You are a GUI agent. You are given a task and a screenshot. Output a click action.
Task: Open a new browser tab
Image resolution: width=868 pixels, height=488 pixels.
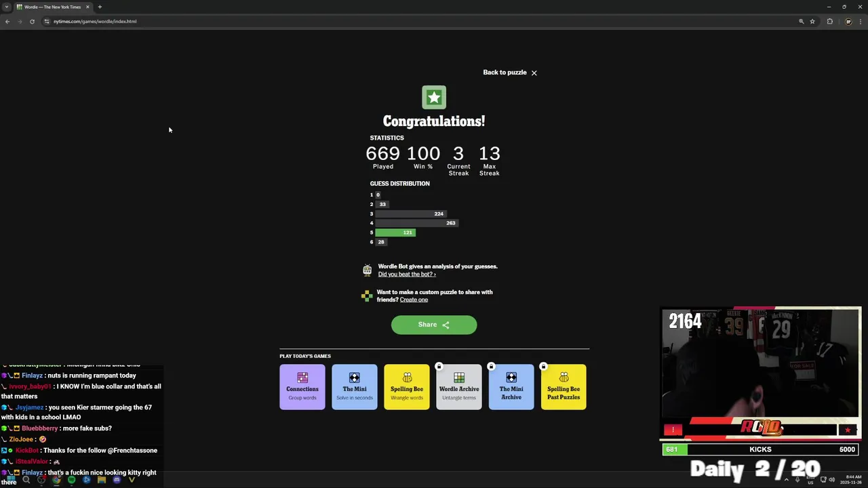pyautogui.click(x=100, y=7)
